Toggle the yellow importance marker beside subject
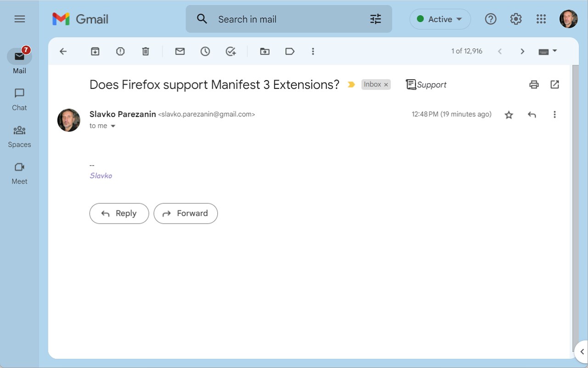Screen dimensions: 588x368 coord(351,85)
